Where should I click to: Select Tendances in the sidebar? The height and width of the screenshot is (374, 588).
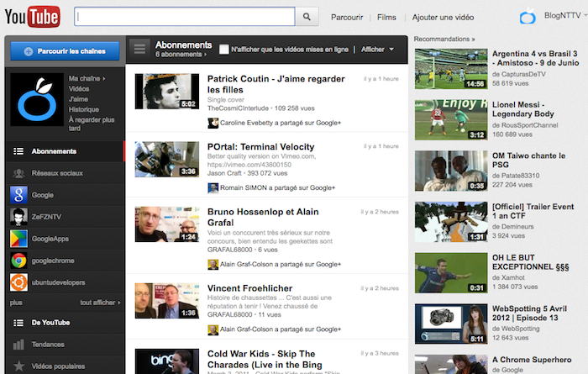tap(50, 344)
